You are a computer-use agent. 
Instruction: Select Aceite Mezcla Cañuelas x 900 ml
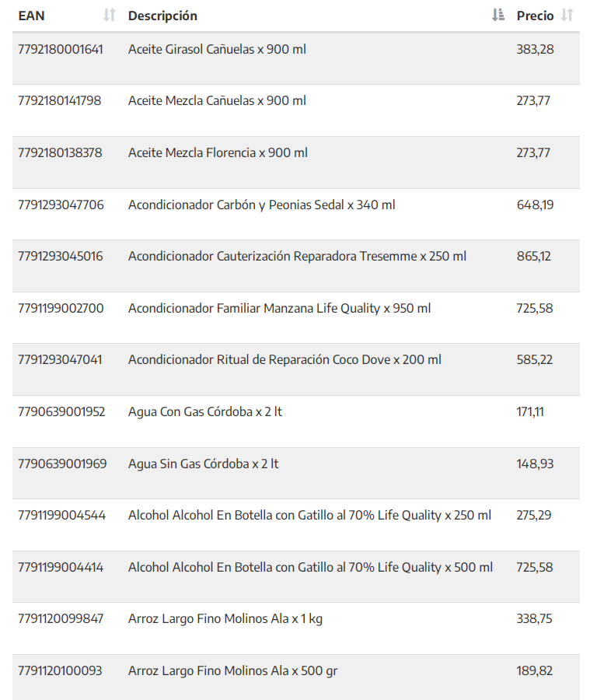click(217, 101)
